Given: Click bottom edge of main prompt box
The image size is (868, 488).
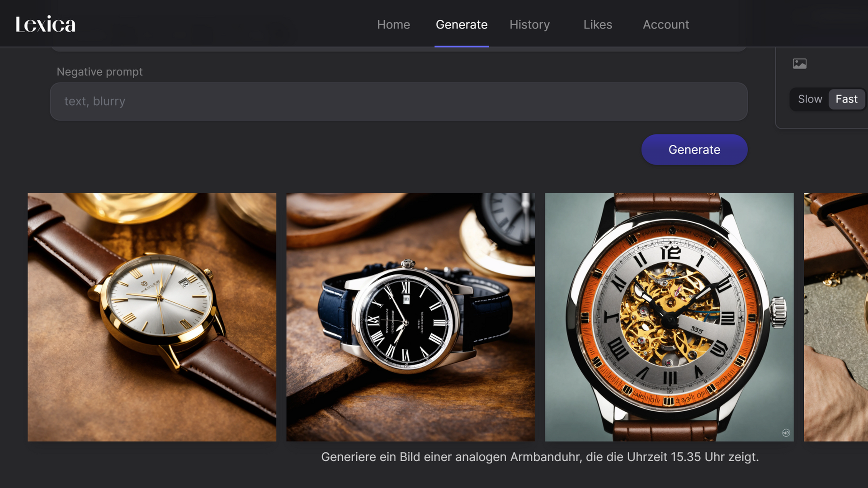Looking at the screenshot, I should coord(398,49).
